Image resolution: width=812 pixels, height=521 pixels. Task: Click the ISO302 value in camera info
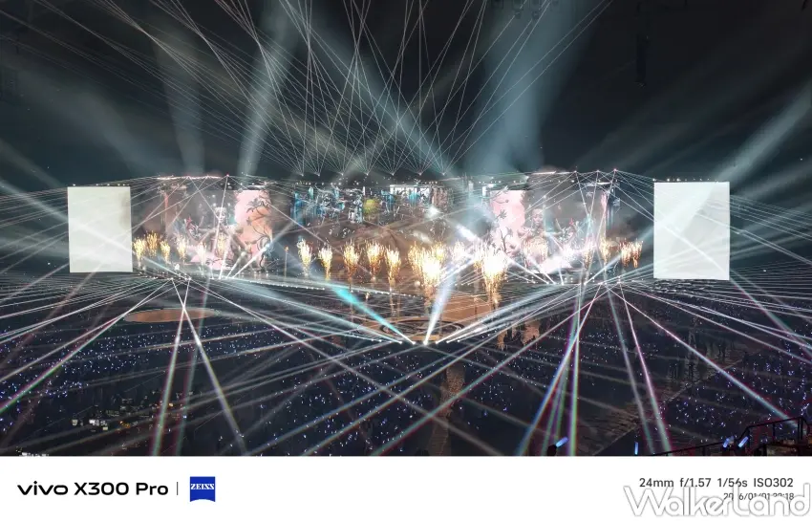[773, 483]
